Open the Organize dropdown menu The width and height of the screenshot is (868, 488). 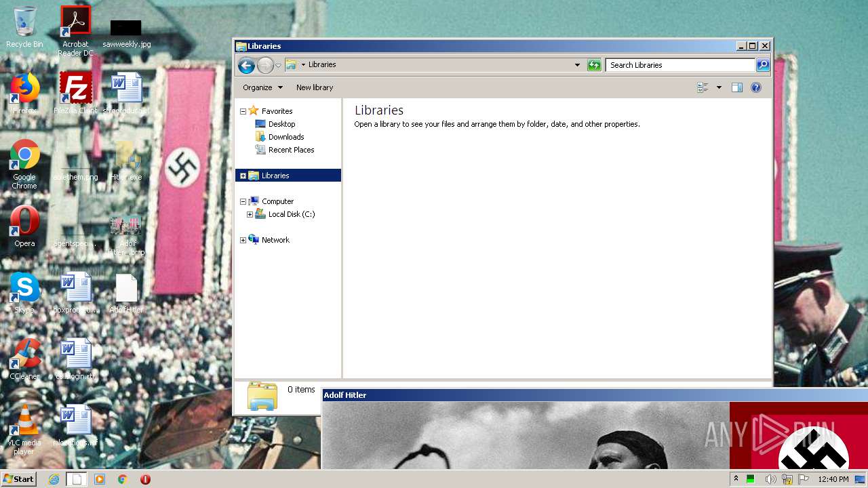tap(262, 87)
